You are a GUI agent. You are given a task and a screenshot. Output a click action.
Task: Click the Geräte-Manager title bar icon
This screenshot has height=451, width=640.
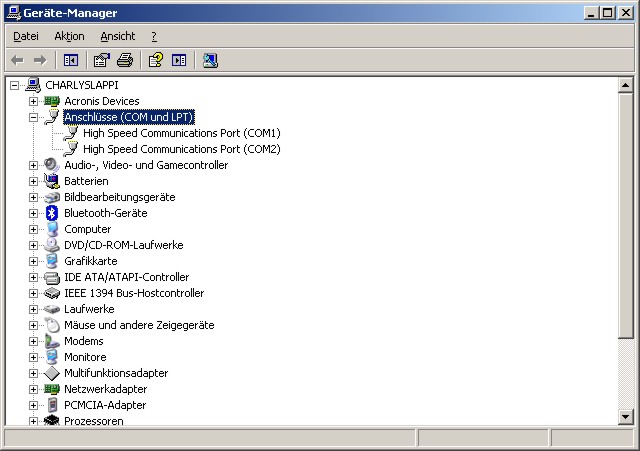pos(13,13)
